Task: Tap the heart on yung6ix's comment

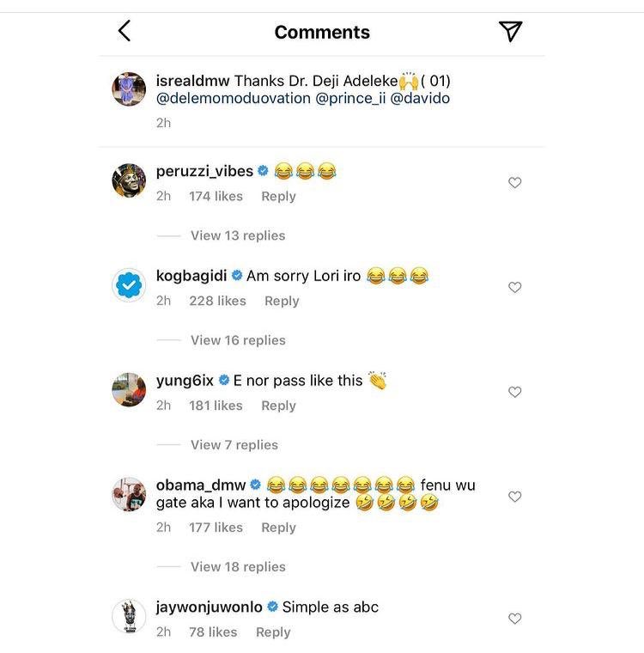Action: pyautogui.click(x=515, y=393)
